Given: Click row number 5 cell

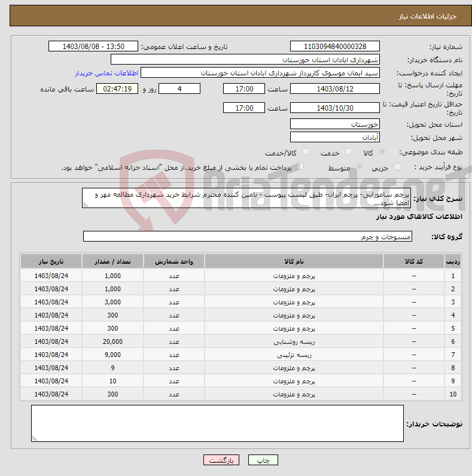Looking at the screenshot, I should (x=453, y=328).
